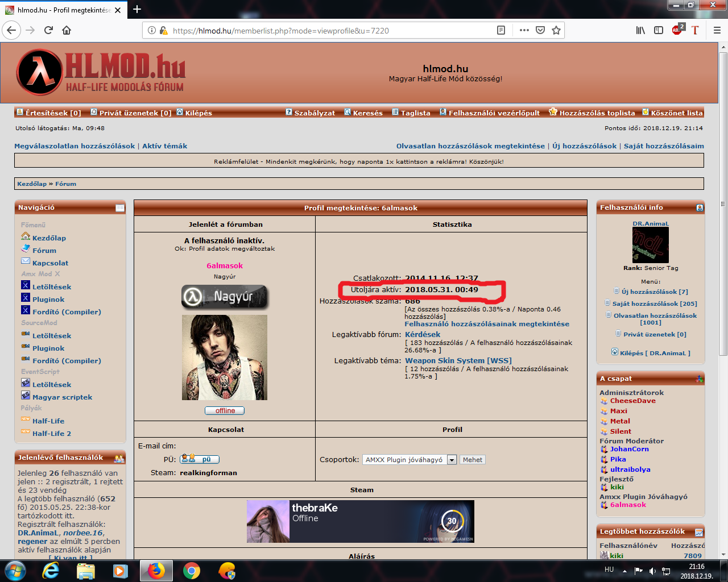Click the Jelenlévő felhasználók panel icon
Viewport: 728px width, 582px height.
[119, 458]
